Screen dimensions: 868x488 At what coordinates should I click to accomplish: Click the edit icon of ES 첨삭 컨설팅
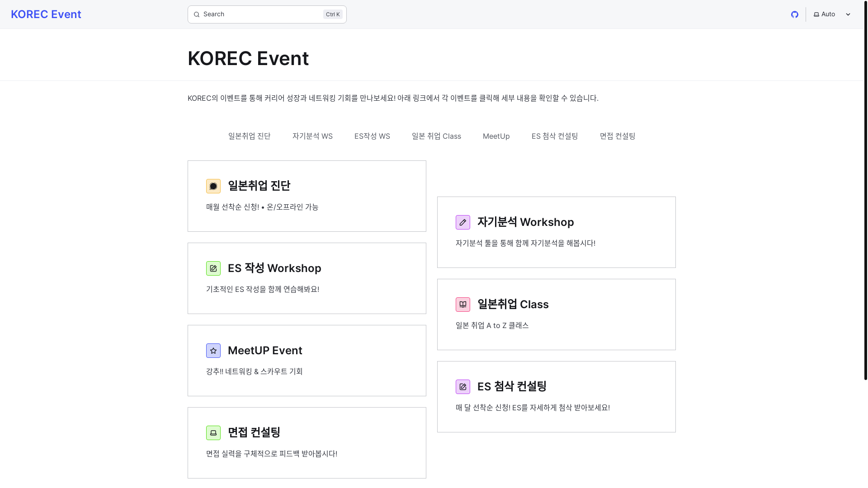pos(463,387)
